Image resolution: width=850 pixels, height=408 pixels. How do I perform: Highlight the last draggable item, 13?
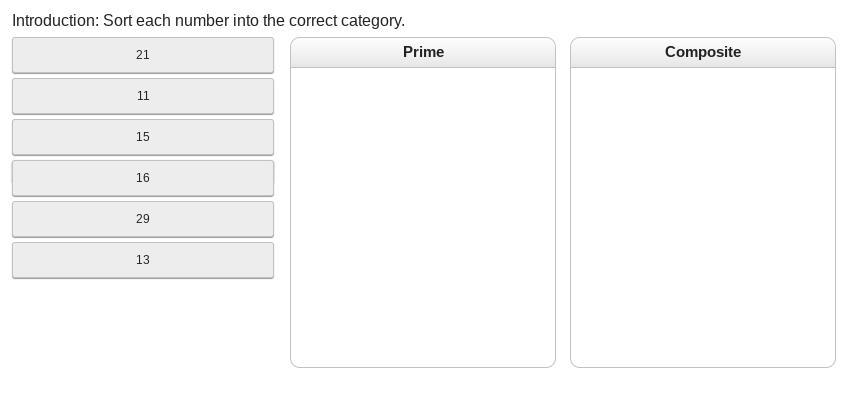[x=143, y=260]
